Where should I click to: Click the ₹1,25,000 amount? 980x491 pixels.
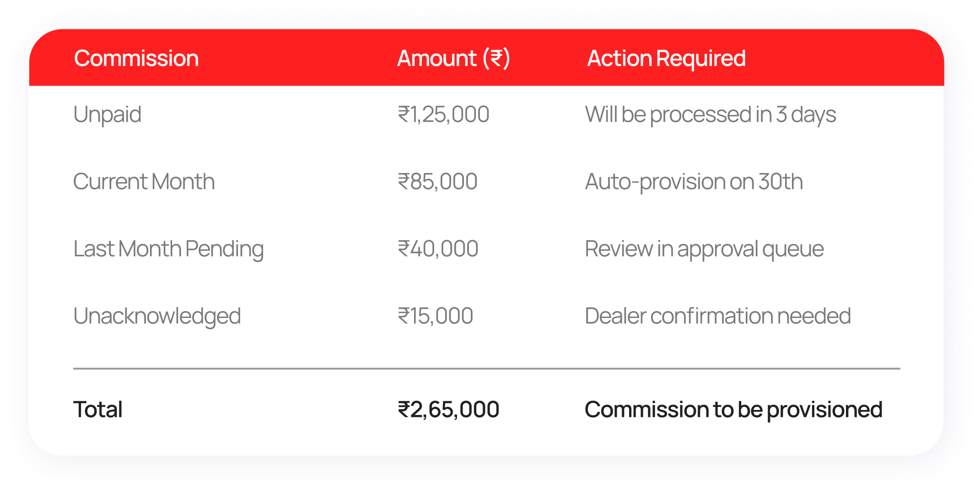pos(443,114)
